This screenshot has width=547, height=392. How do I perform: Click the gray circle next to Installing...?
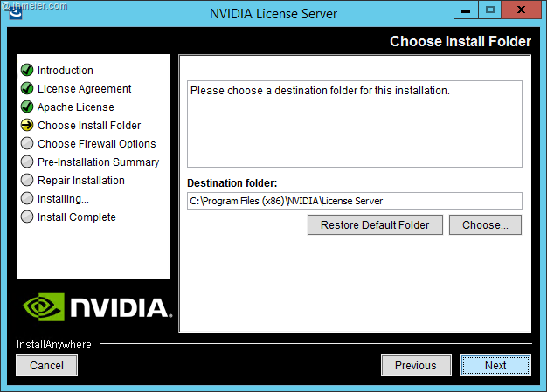coord(27,199)
